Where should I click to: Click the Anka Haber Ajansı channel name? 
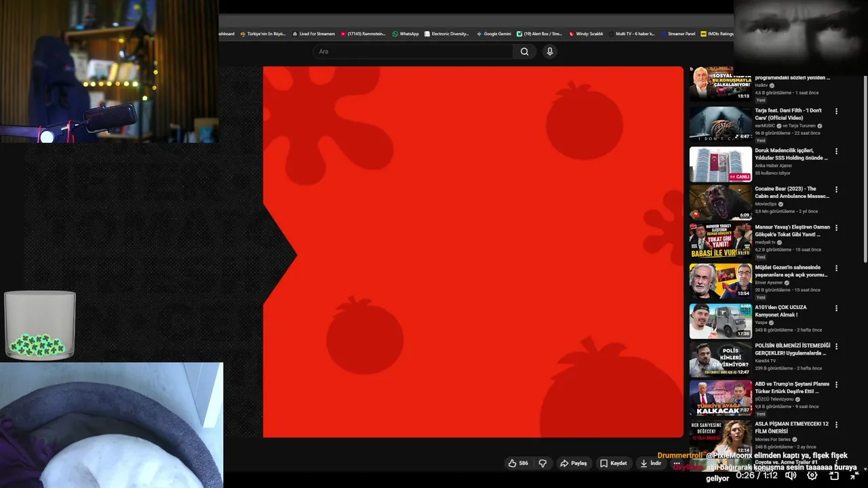pyautogui.click(x=773, y=165)
